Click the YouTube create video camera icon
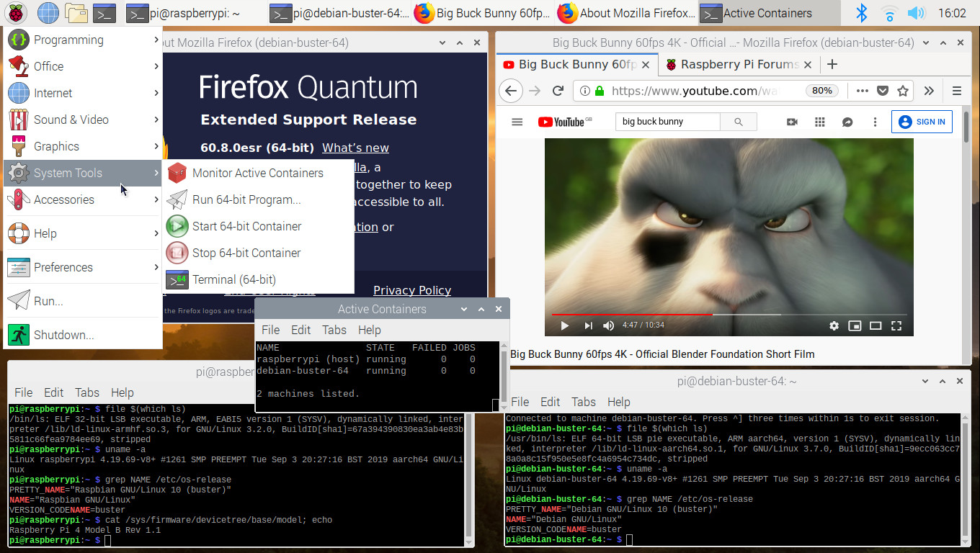Viewport: 980px width, 553px height. (792, 122)
